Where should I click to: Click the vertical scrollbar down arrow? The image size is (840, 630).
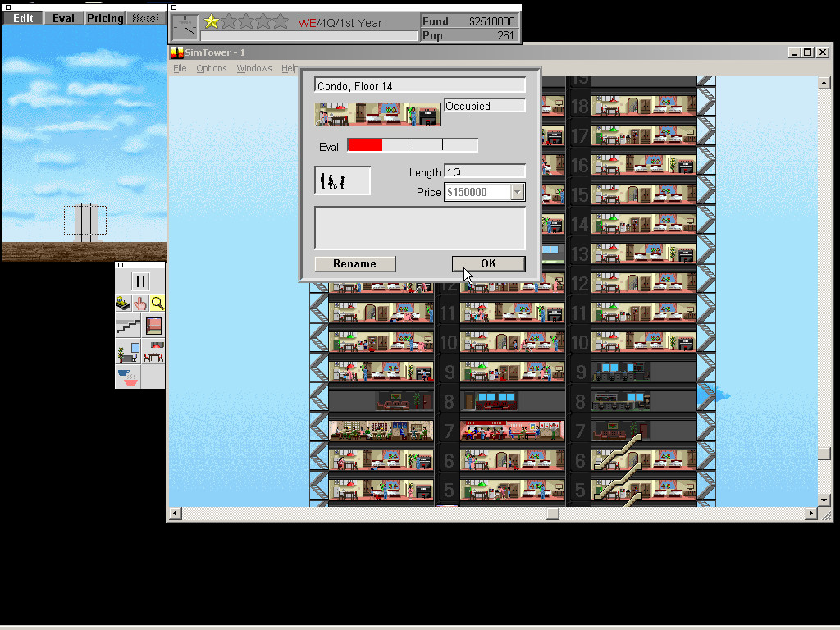coord(824,500)
